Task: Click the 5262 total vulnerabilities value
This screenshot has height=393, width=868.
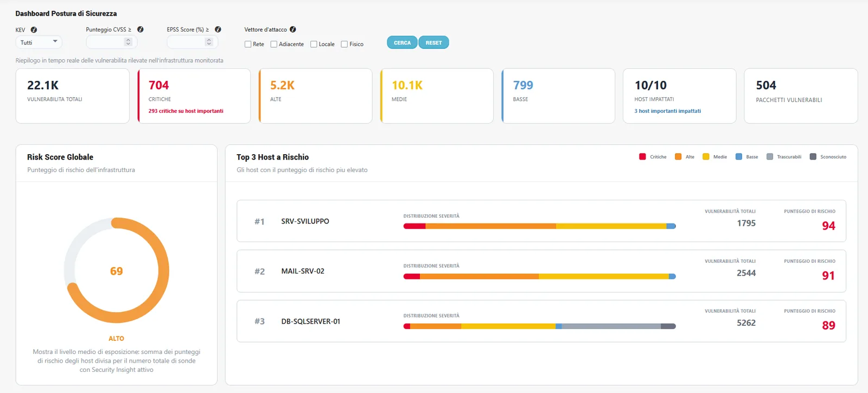Action: click(746, 323)
